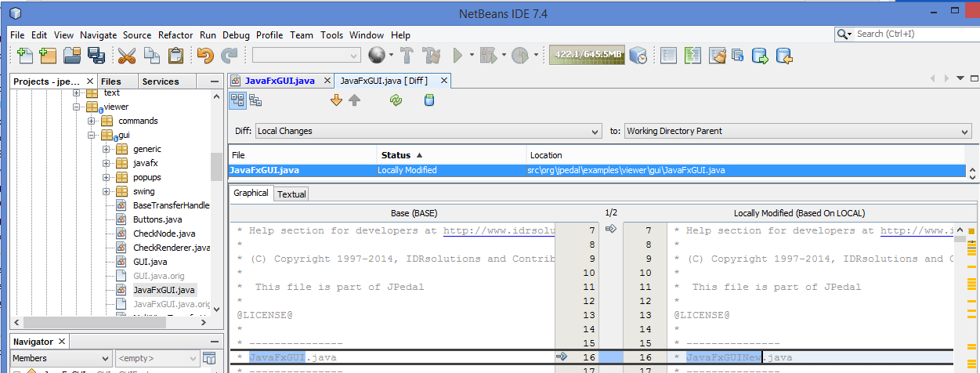Image resolution: width=980 pixels, height=373 pixels.
Task: Open the Refactor menu
Action: click(x=175, y=35)
